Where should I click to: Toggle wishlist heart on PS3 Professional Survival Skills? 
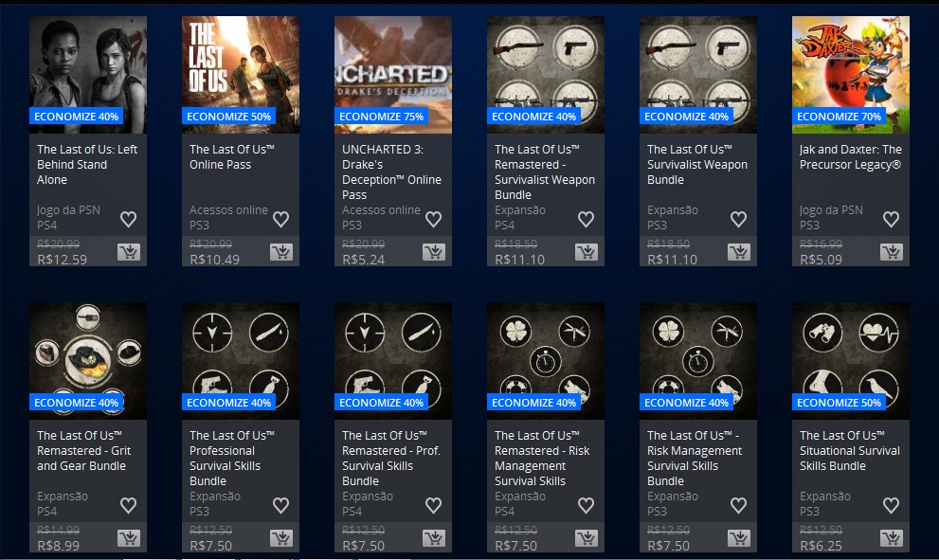(280, 505)
